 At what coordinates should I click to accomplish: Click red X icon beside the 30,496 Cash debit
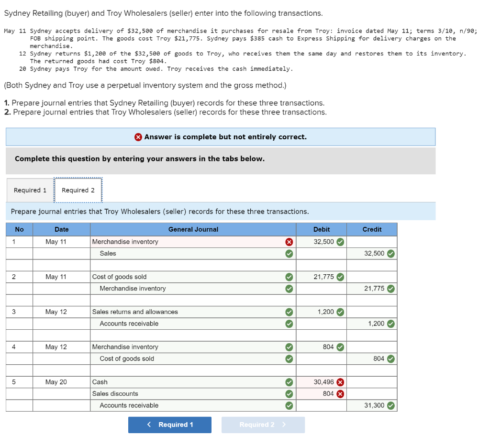pos(340,382)
